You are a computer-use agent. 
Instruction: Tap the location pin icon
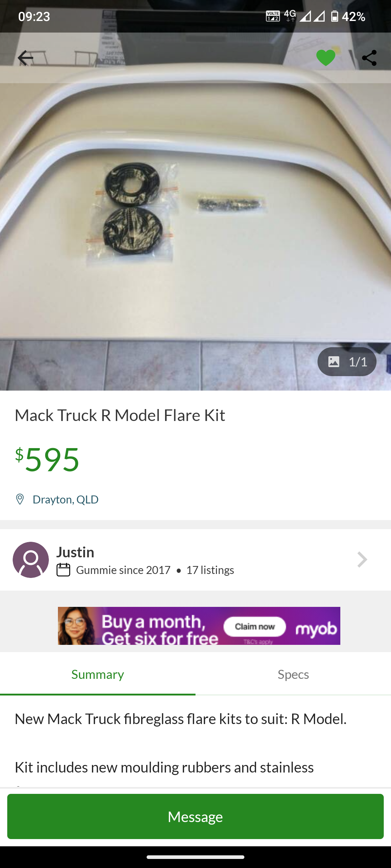click(20, 499)
